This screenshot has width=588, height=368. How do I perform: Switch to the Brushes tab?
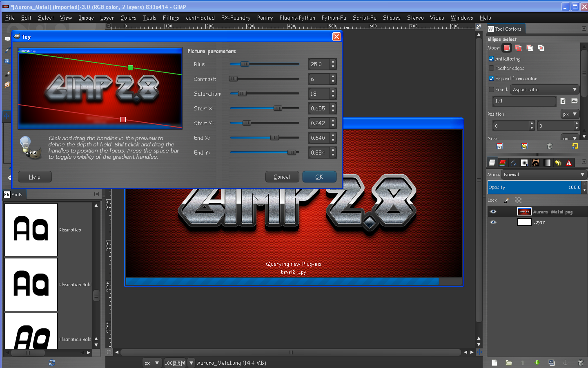pyautogui.click(x=524, y=163)
